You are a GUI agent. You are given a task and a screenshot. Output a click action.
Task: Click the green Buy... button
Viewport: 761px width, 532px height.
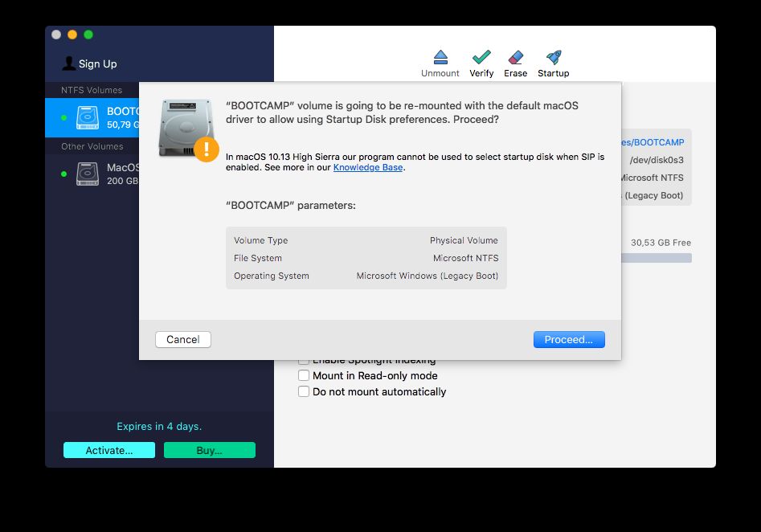[210, 450]
